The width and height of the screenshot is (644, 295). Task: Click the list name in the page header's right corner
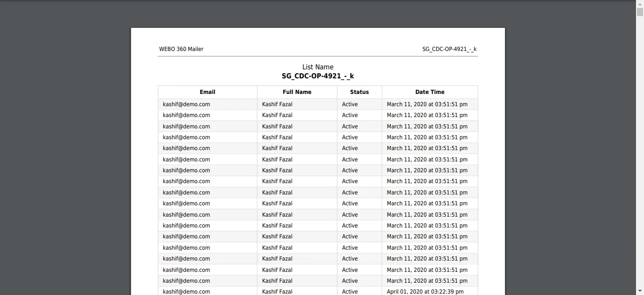point(449,49)
